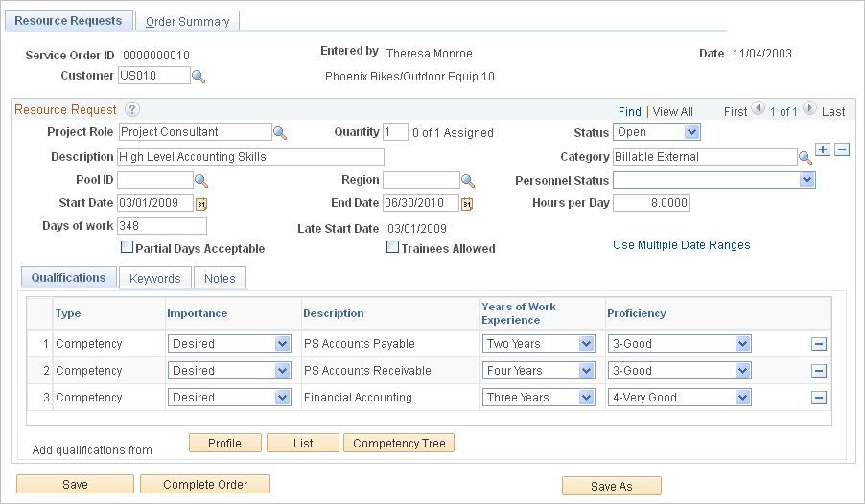Image resolution: width=865 pixels, height=504 pixels.
Task: Click the Category lookup magnifier icon
Action: tap(806, 157)
